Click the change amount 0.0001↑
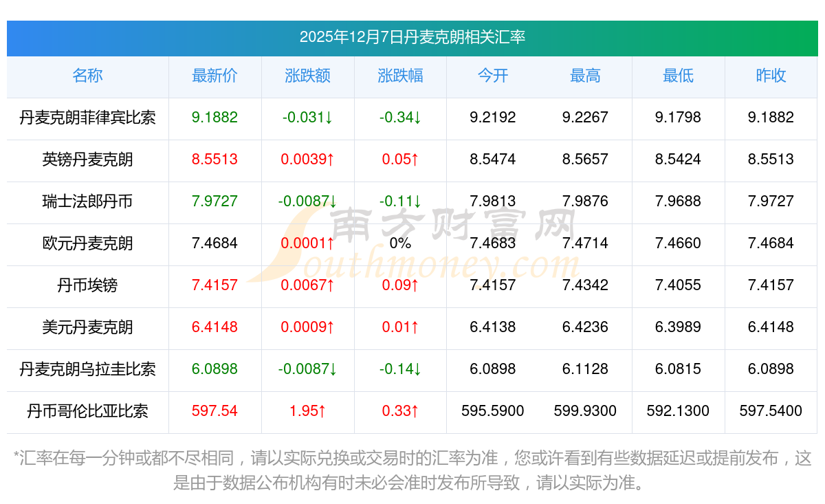 click(307, 243)
